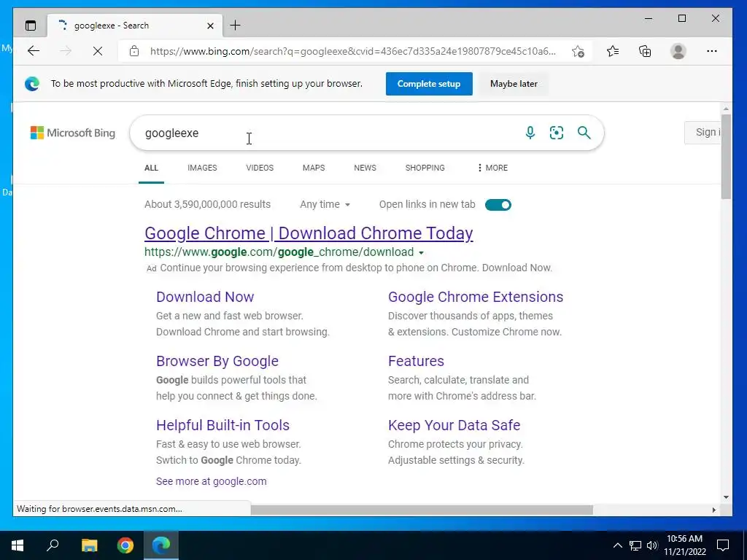Open Keep Your Data Safe link
Screen dimensions: 747x560
click(454, 425)
